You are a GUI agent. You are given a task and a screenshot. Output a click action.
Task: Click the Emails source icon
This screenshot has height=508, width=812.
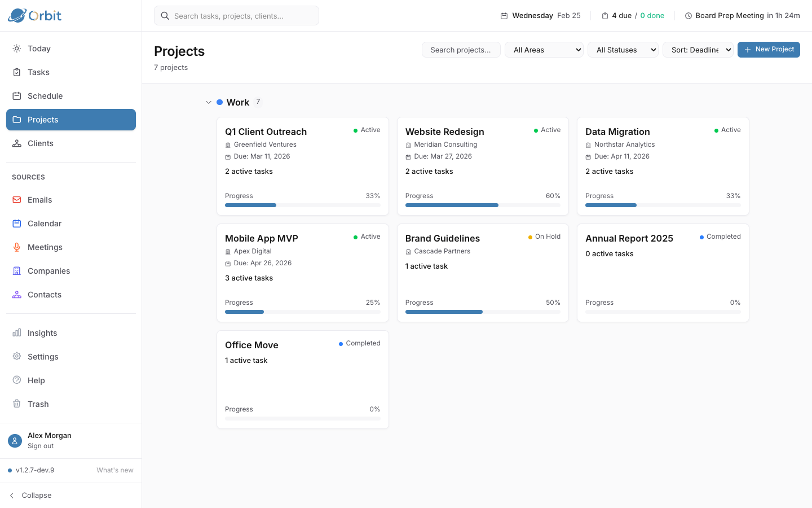(x=17, y=200)
